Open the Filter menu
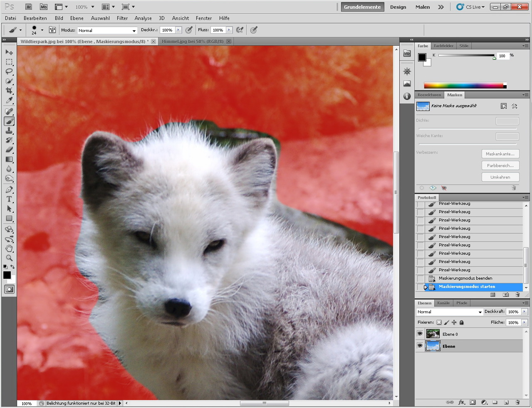532x408 pixels. coord(122,18)
